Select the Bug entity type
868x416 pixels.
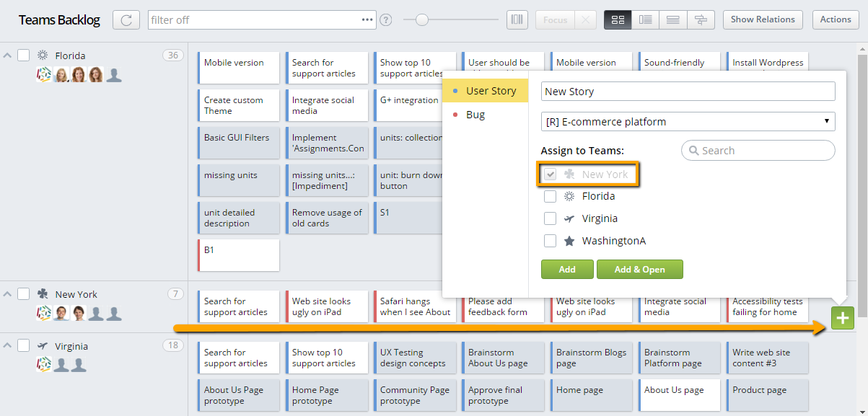(x=475, y=114)
